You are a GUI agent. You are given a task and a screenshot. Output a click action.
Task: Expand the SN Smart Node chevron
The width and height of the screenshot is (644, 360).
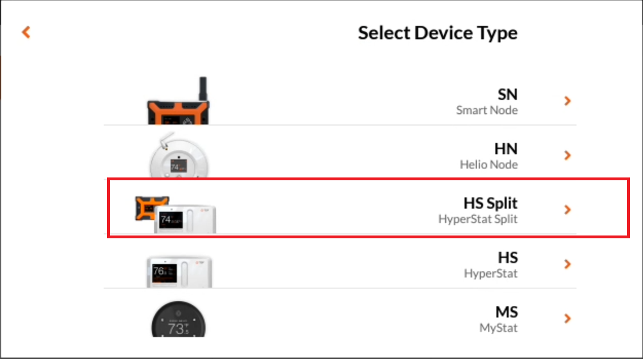(x=567, y=101)
